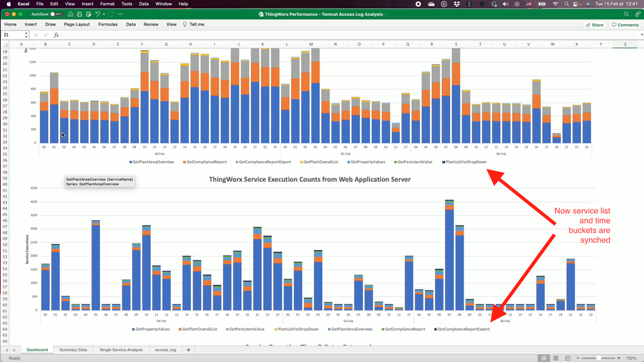Click the fx insert function icon
644x362 pixels.
click(56, 35)
